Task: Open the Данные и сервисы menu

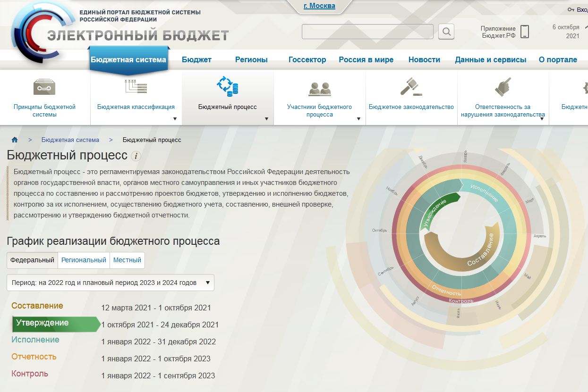Action: coord(490,59)
